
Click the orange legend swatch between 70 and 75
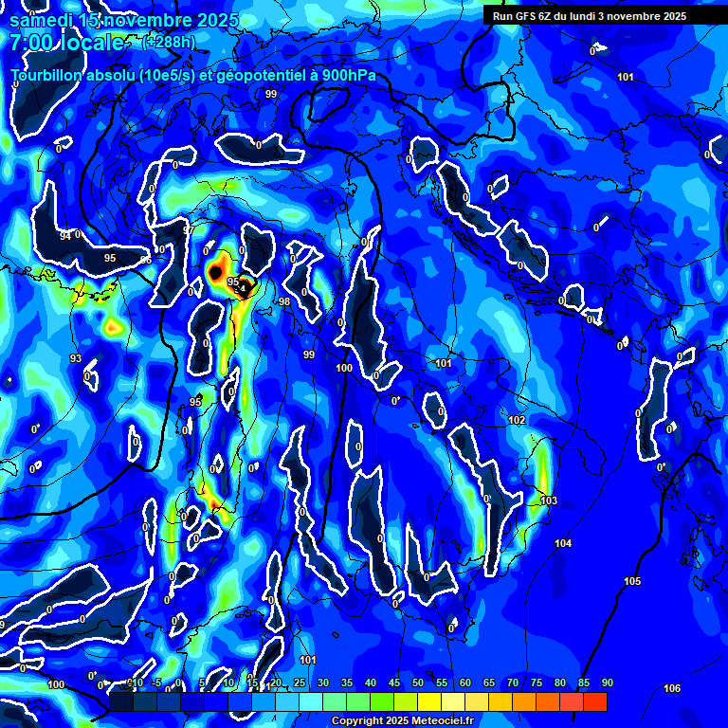pos(524,702)
